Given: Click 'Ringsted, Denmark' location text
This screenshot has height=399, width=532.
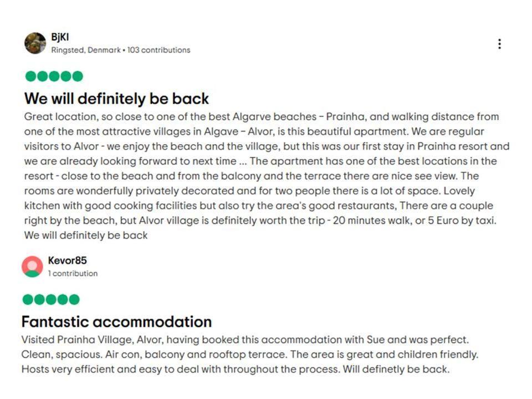Looking at the screenshot, I should (86, 50).
